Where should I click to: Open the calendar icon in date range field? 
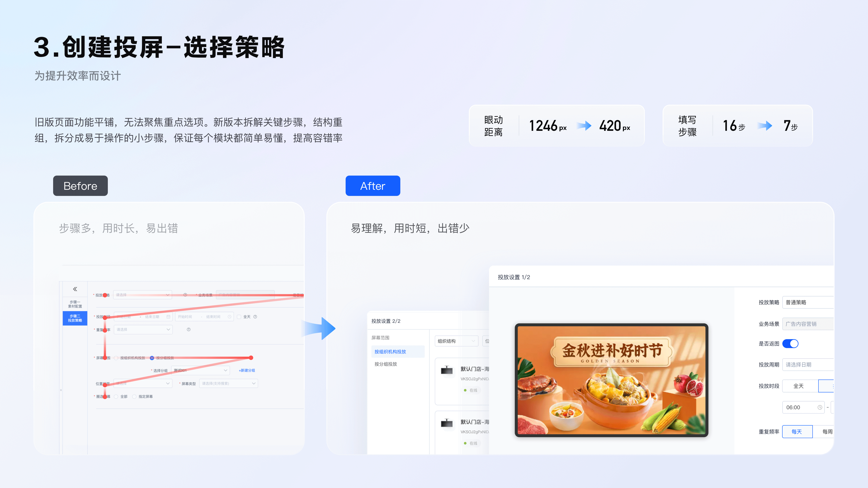(168, 317)
